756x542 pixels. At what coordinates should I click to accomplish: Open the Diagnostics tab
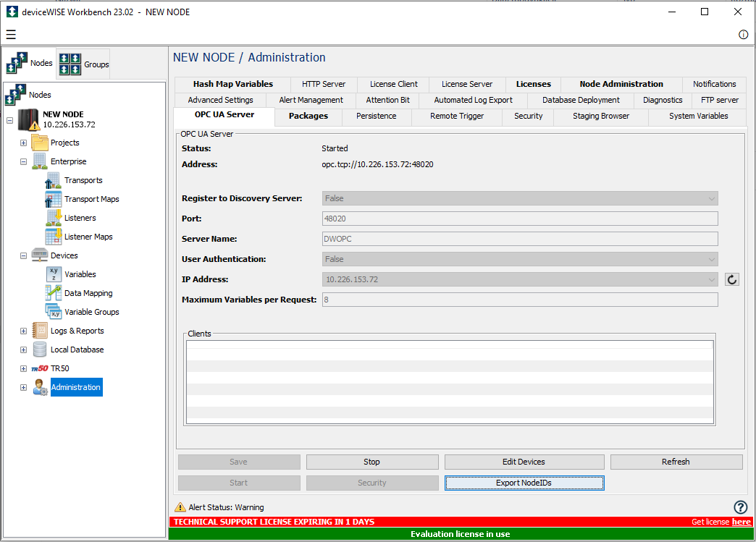(663, 100)
